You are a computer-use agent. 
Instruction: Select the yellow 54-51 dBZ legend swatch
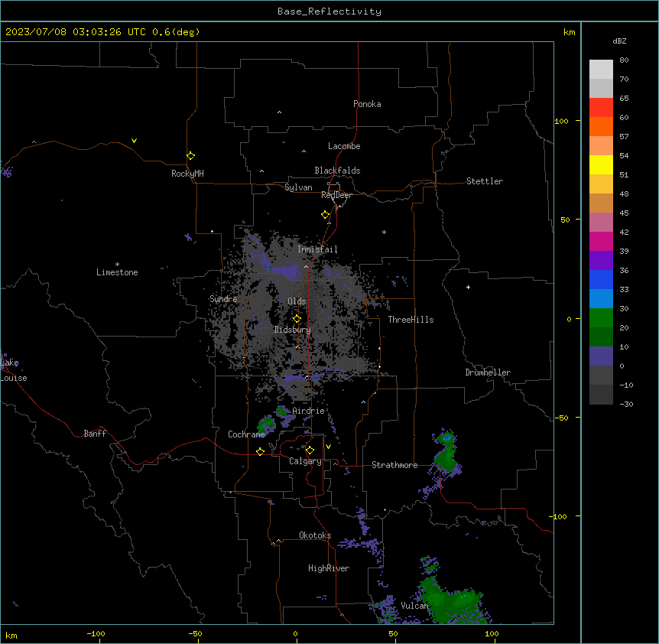(x=601, y=164)
